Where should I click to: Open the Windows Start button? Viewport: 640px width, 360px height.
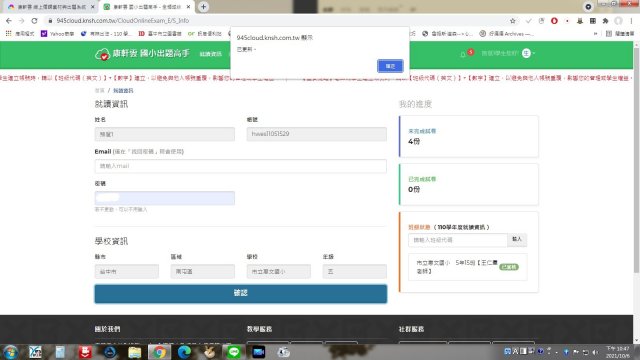click(x=10, y=352)
